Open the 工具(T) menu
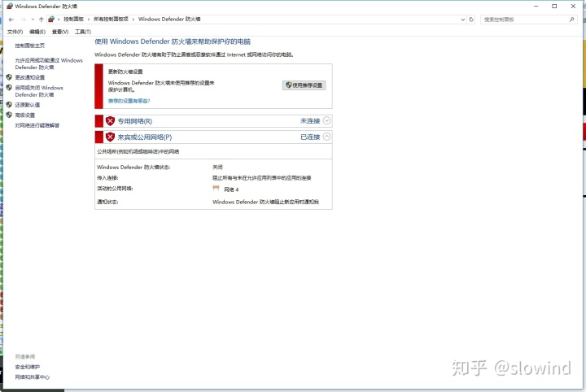Viewport: 586px width, 392px height. click(x=83, y=32)
